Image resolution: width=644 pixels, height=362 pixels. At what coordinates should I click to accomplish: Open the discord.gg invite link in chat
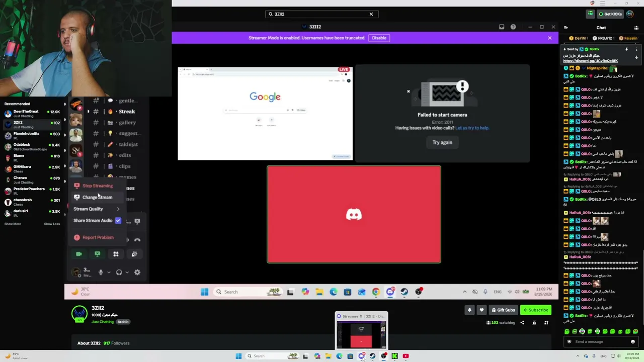pyautogui.click(x=590, y=61)
